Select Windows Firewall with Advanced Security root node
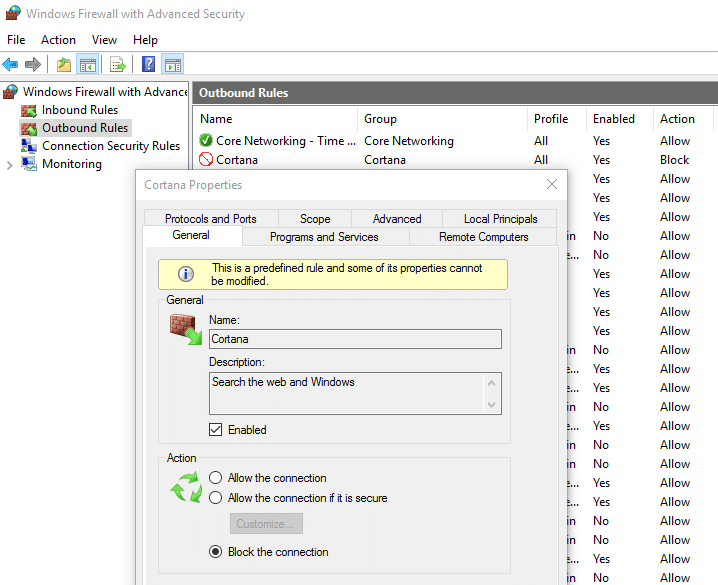The image size is (718, 585). coord(105,92)
